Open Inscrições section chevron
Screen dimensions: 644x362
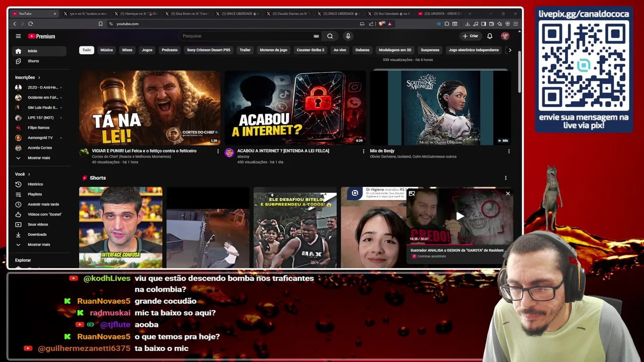coord(39,77)
